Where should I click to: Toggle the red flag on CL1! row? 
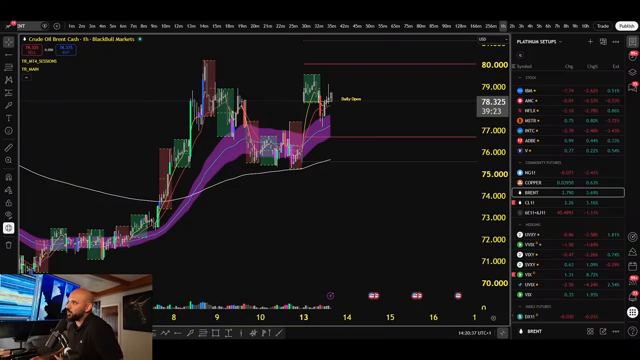click(x=513, y=202)
